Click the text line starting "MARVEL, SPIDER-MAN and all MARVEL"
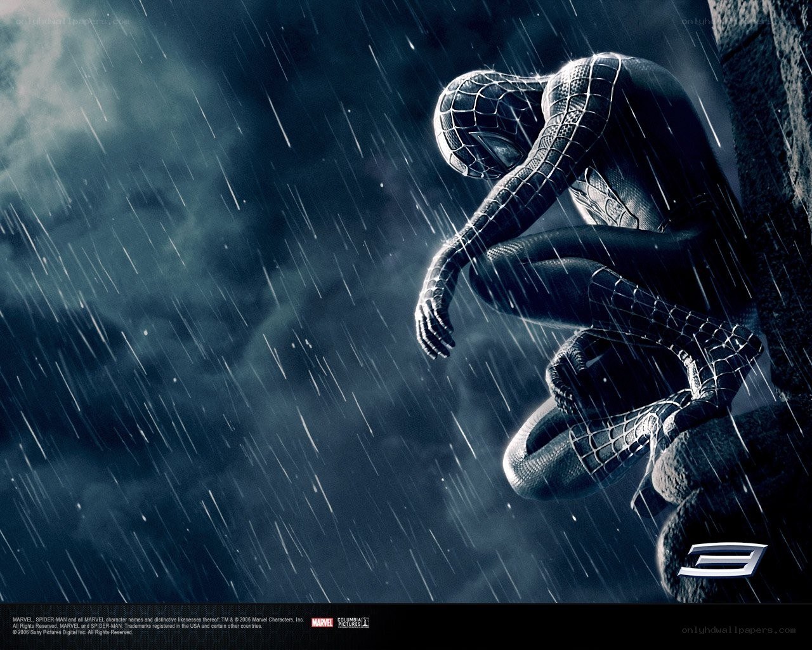The image size is (812, 650). (159, 619)
